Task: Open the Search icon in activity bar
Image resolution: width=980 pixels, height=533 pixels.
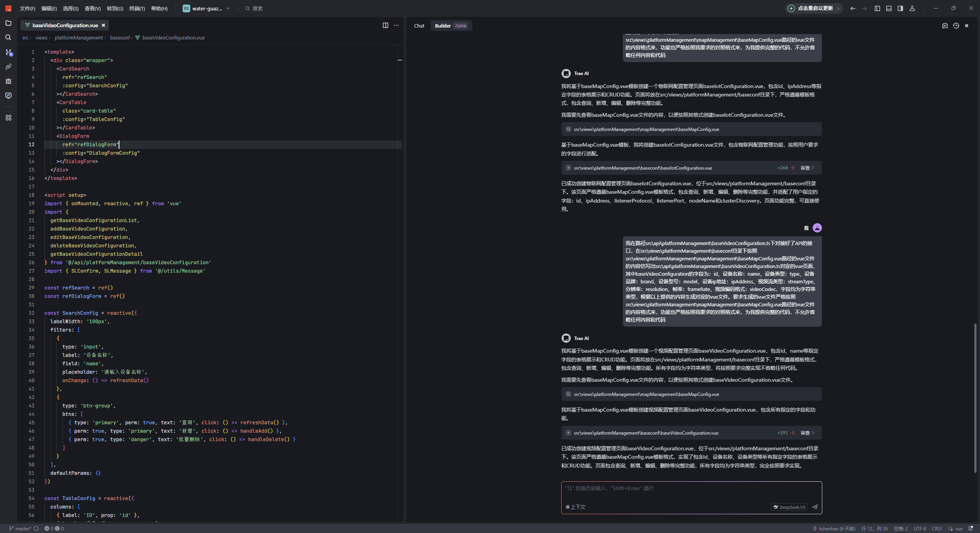Action: click(x=8, y=38)
